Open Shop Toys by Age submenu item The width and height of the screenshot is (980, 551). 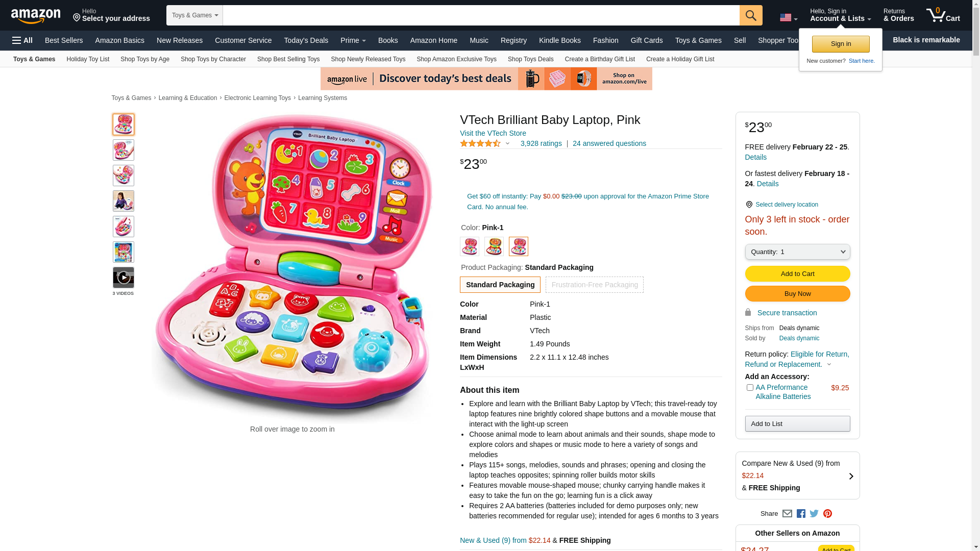pos(145,59)
